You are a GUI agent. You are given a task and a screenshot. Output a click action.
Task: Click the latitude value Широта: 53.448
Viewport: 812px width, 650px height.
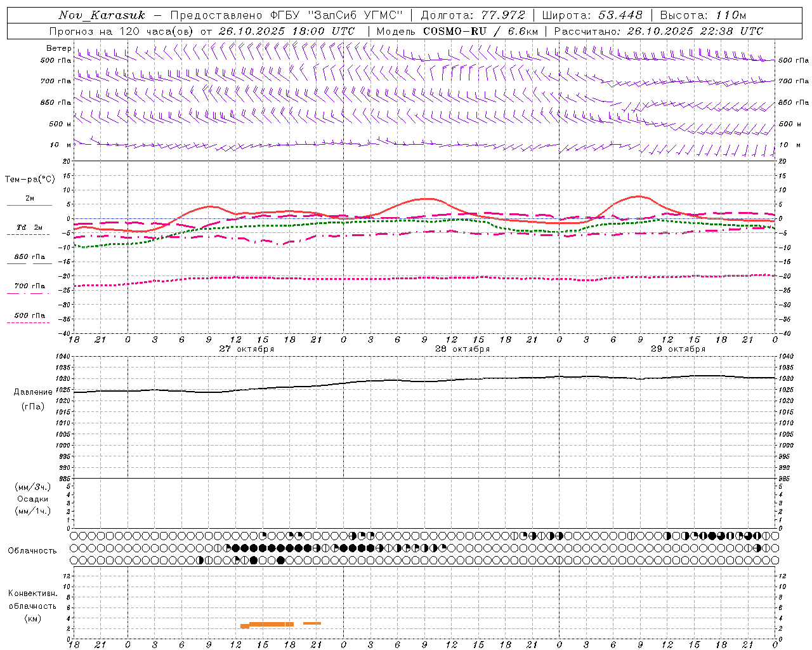coord(593,15)
